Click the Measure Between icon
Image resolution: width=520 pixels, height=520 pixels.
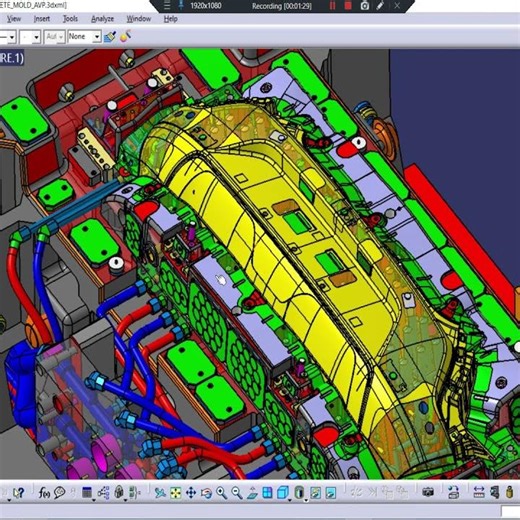pos(479,493)
